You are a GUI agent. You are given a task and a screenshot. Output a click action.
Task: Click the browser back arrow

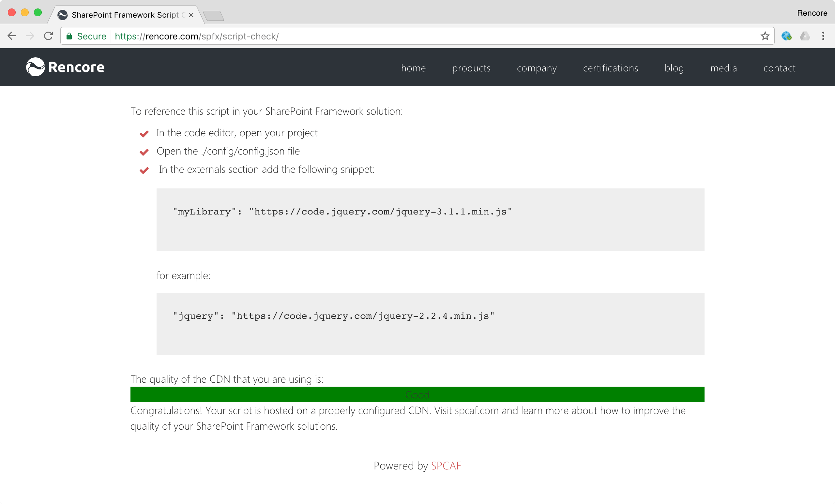click(x=12, y=36)
